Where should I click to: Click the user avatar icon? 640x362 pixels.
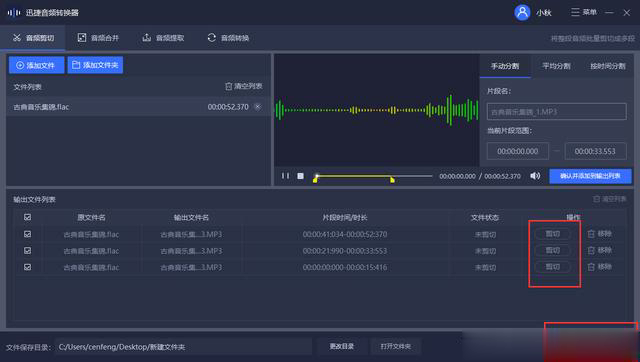pyautogui.click(x=522, y=12)
